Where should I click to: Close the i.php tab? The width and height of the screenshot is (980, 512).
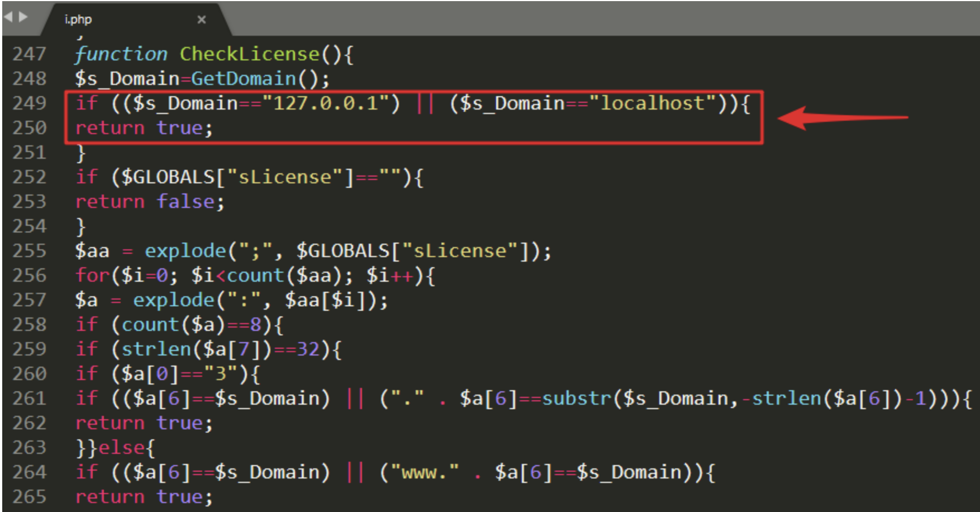coord(202,20)
